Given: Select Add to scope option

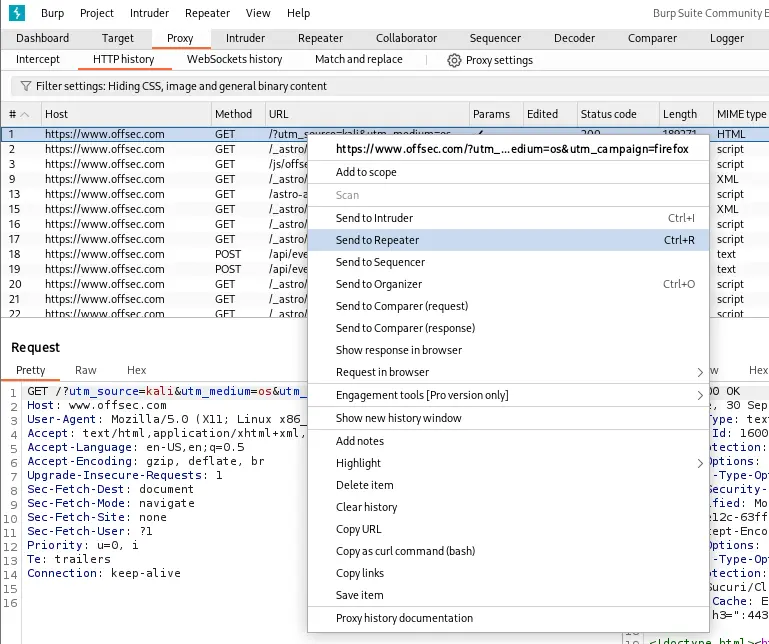Looking at the screenshot, I should pos(366,172).
